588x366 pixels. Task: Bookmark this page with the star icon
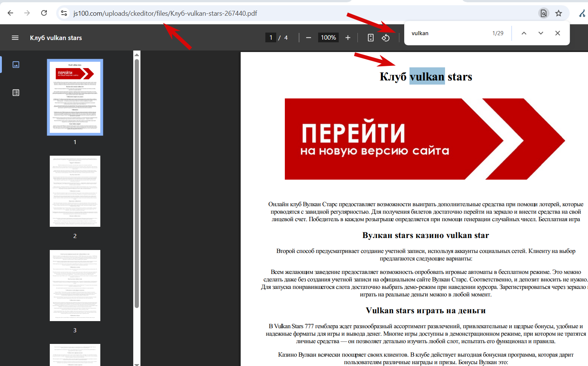click(558, 13)
